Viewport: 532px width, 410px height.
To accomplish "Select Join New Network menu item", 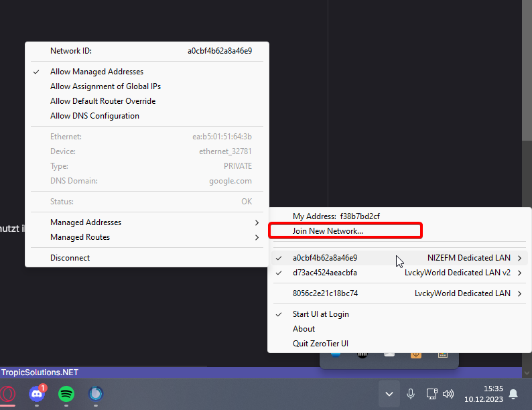I will [328, 231].
